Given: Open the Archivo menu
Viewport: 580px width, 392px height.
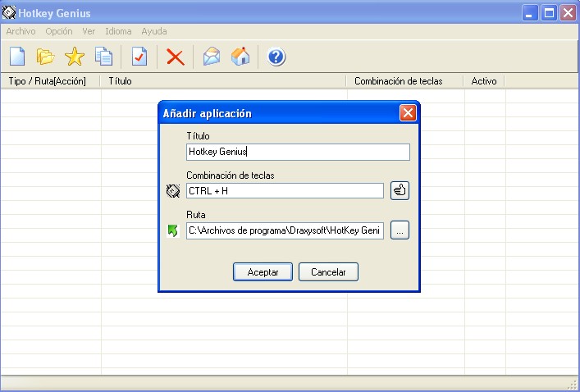Looking at the screenshot, I should point(21,31).
